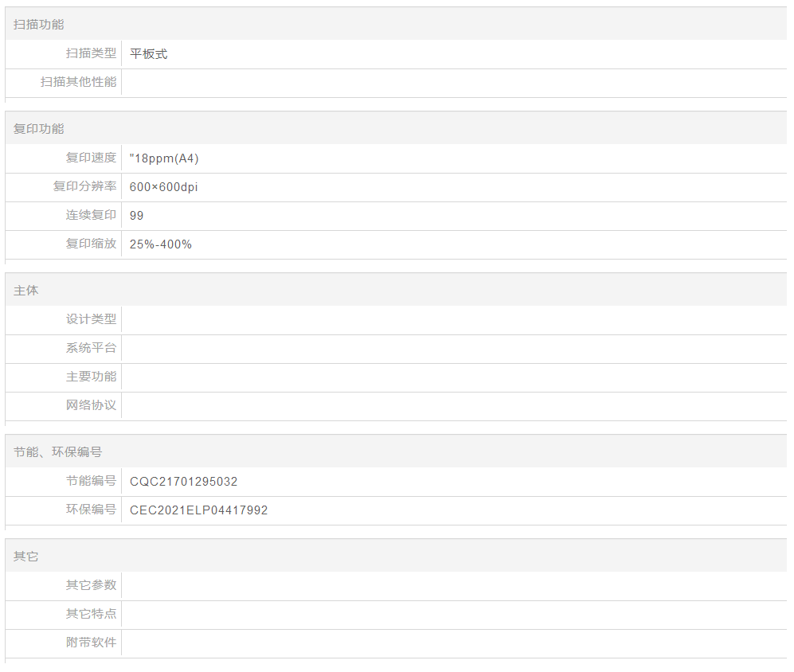Select the 扫描类型 label
794x672 pixels.
[x=91, y=54]
